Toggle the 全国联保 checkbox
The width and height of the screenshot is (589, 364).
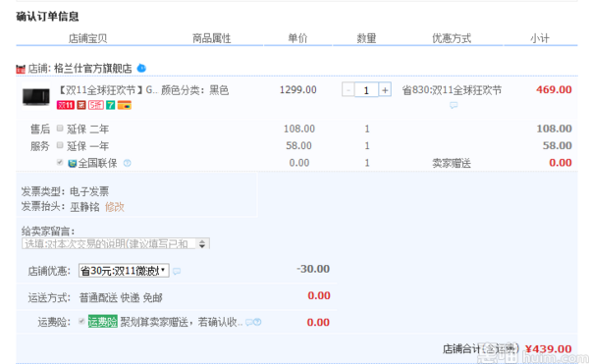click(60, 162)
